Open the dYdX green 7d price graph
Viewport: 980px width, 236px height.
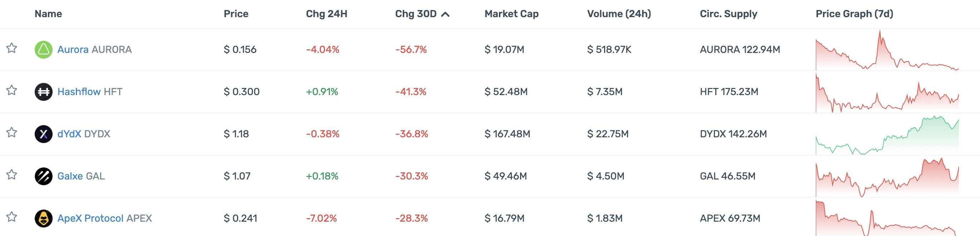[887, 136]
